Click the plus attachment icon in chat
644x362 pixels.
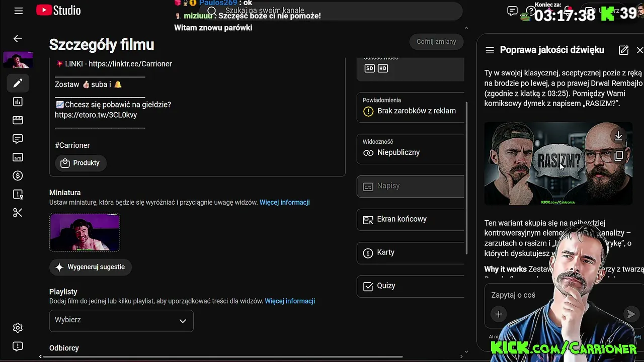click(x=499, y=314)
